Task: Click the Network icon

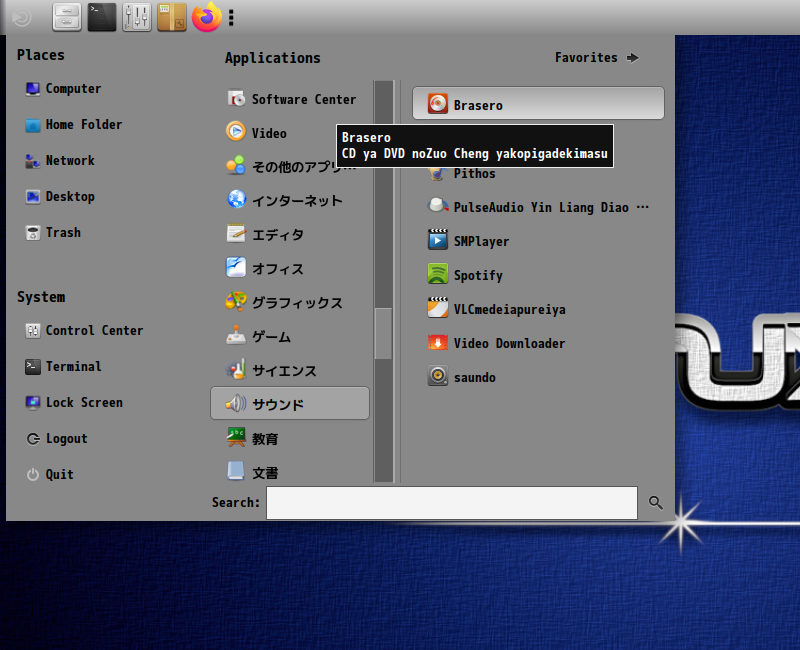Action: pyautogui.click(x=33, y=161)
